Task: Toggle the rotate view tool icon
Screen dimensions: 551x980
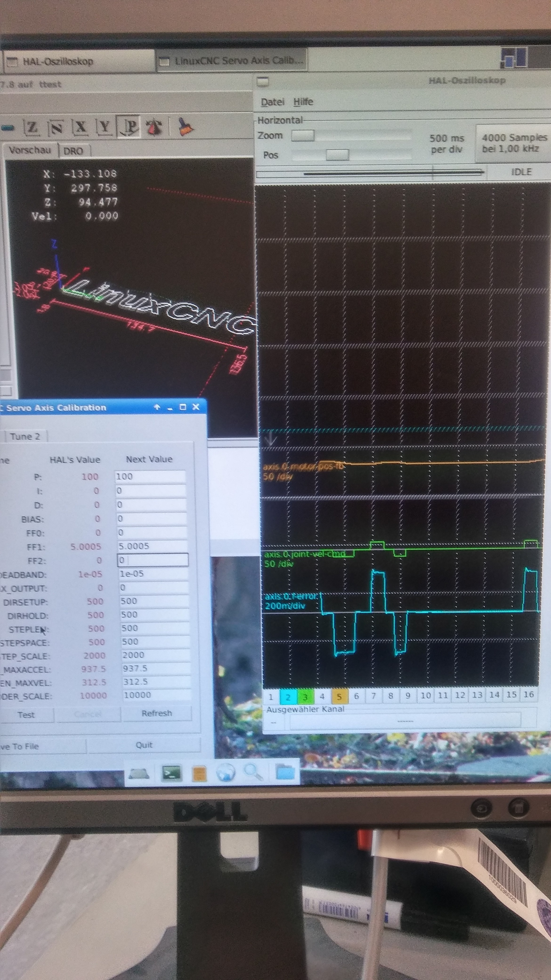Action: pyautogui.click(x=154, y=127)
